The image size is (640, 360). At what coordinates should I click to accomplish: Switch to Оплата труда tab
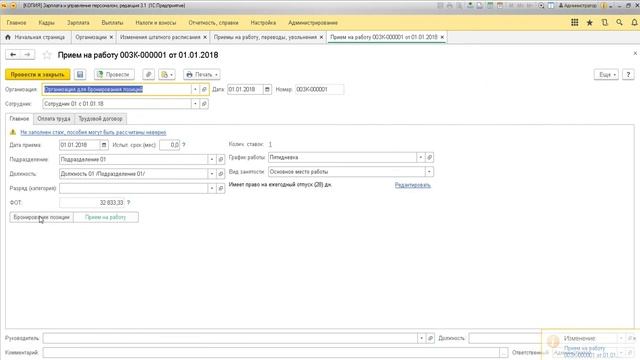54,119
